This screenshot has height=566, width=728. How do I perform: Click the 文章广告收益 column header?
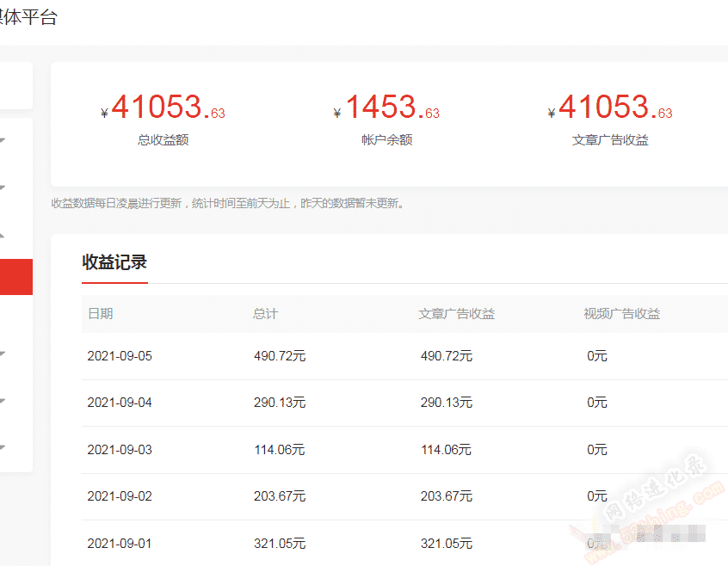point(456,314)
